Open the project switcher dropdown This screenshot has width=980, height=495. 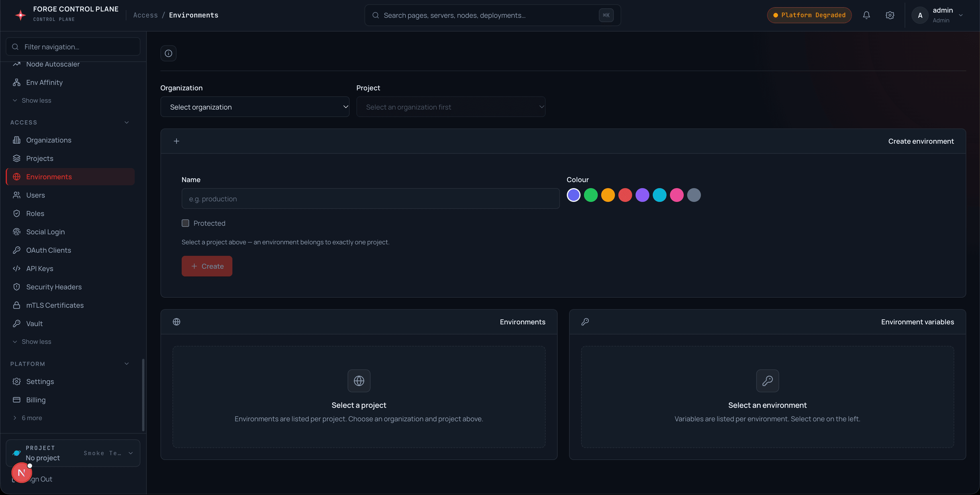pos(73,453)
